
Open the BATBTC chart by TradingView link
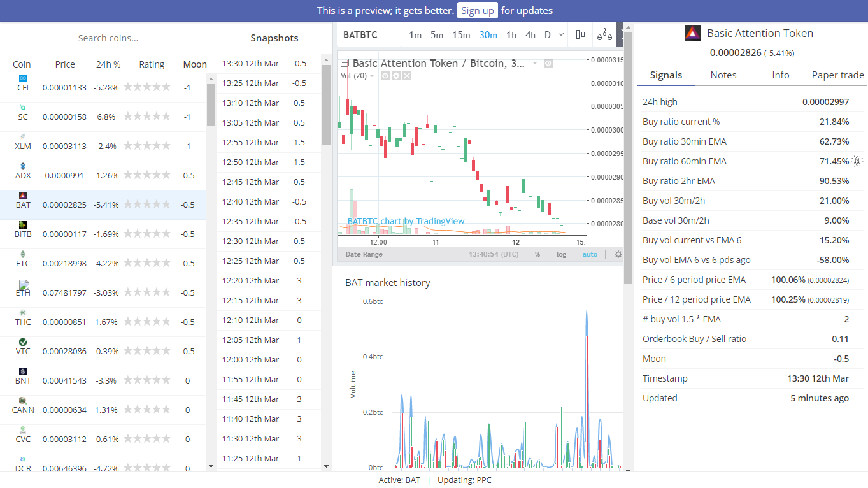406,221
